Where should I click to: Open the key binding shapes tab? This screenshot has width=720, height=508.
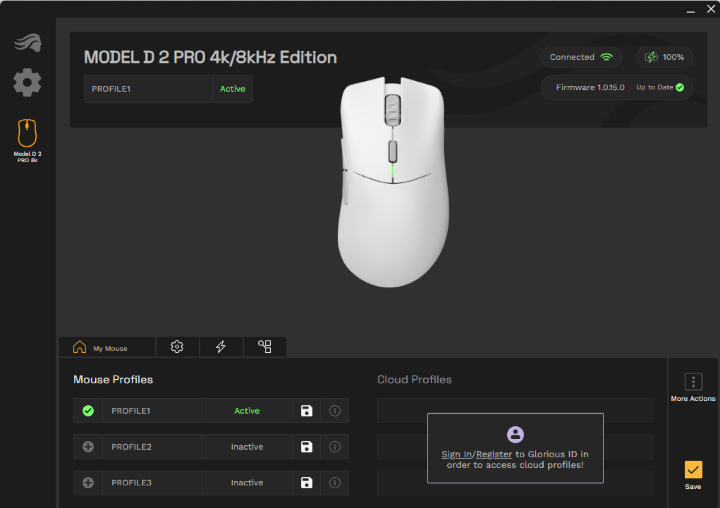point(264,347)
